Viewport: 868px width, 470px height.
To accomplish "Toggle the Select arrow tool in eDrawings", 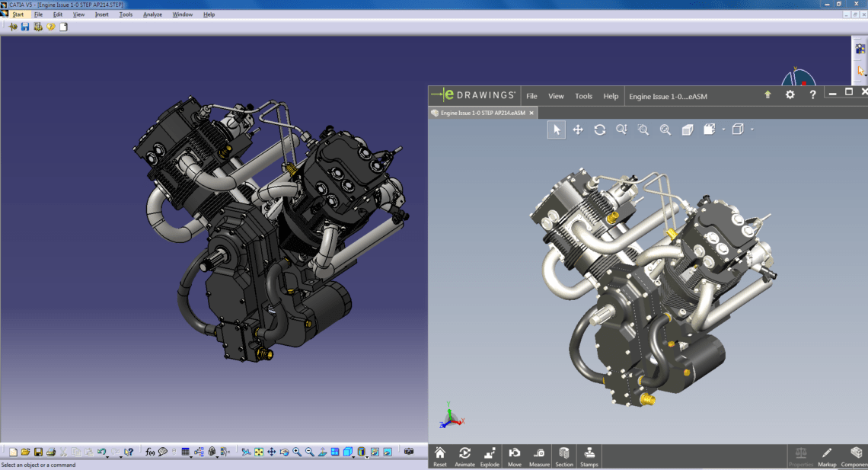I will [556, 129].
